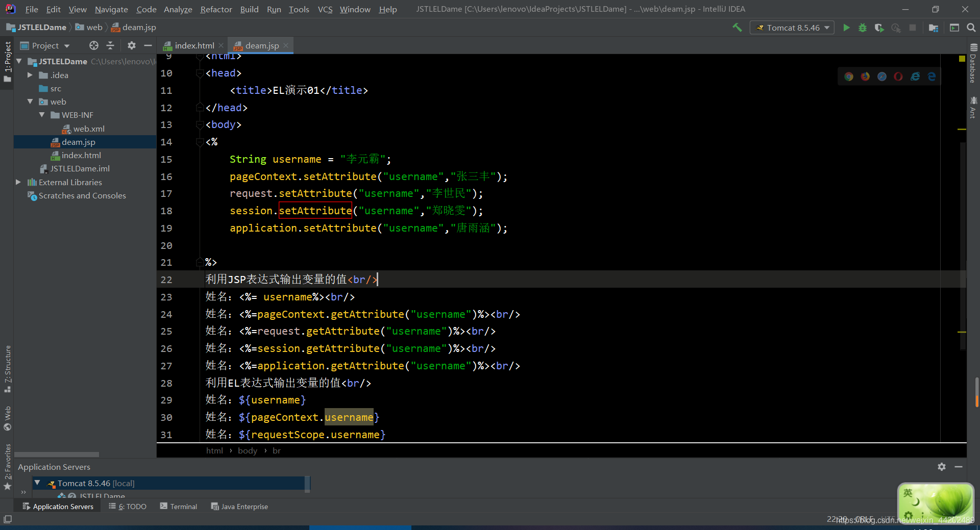The image size is (980, 530).
Task: Collapse all in Project panel
Action: (110, 45)
